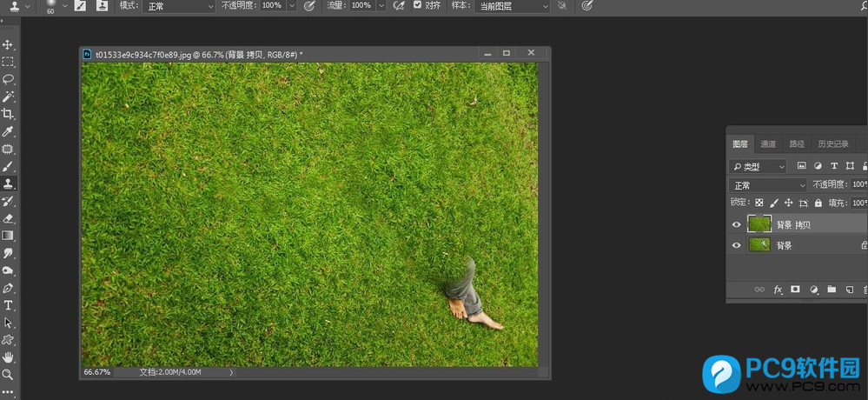868x400 pixels.
Task: Click the zoom field showing 66.67%
Action: tap(96, 372)
